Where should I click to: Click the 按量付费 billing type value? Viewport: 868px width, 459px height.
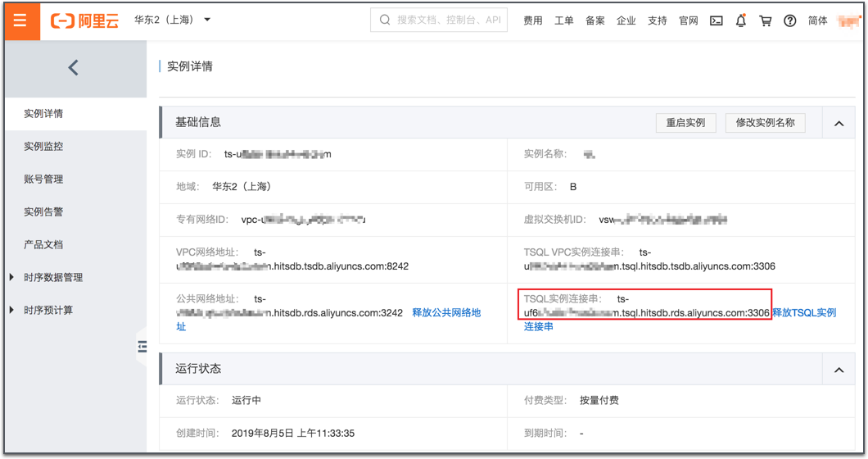pyautogui.click(x=599, y=400)
